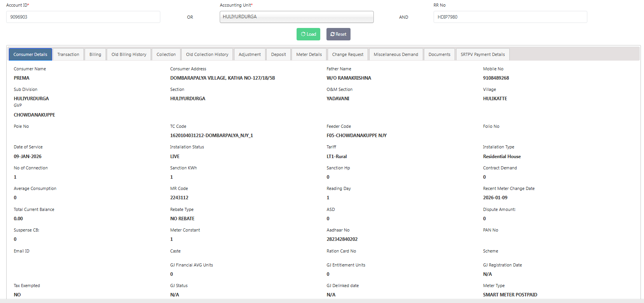This screenshot has width=644, height=303.
Task: Open the Adjustment tab
Action: pos(250,54)
